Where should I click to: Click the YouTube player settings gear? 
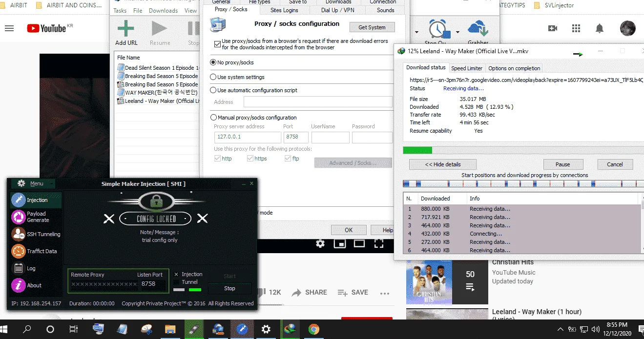(320, 243)
